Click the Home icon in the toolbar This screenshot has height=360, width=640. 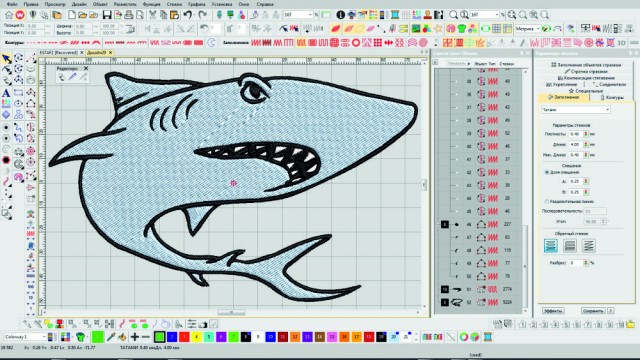tap(9, 15)
